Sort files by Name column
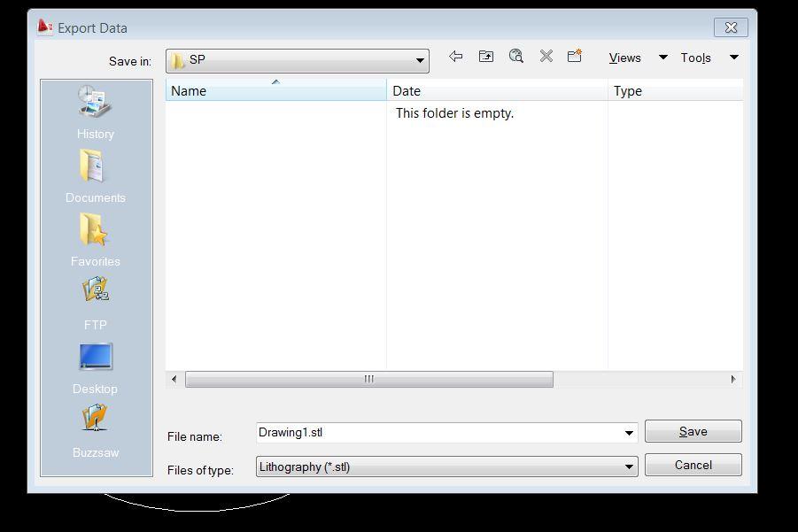The height and width of the screenshot is (532, 798). point(275,90)
